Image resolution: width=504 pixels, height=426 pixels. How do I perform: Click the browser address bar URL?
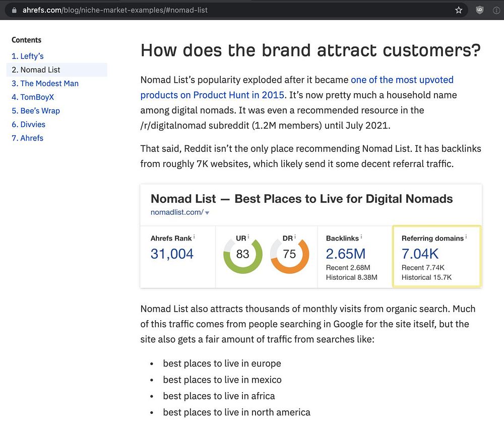pos(115,10)
